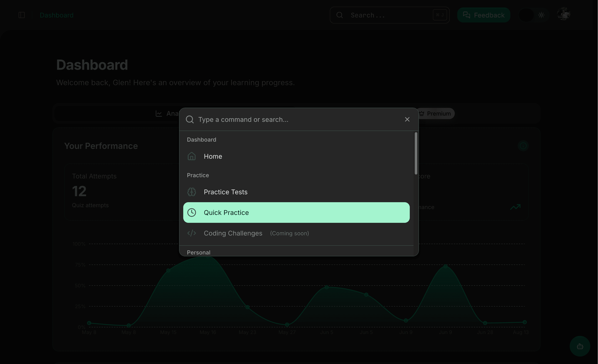Open the user avatar menu
The width and height of the screenshot is (598, 364).
tap(563, 14)
